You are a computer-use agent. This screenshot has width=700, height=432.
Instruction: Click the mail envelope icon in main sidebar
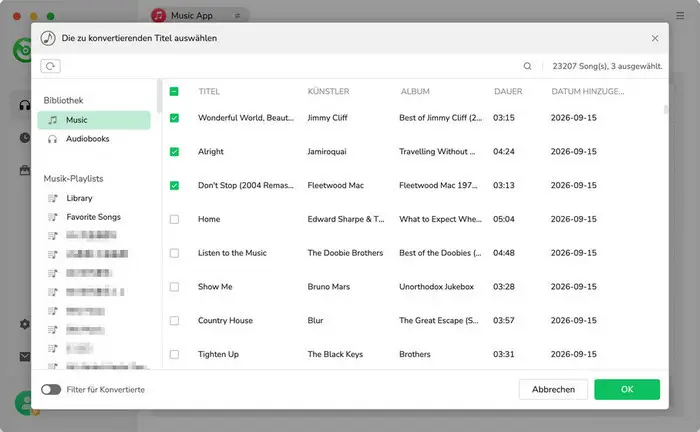pyautogui.click(x=25, y=356)
